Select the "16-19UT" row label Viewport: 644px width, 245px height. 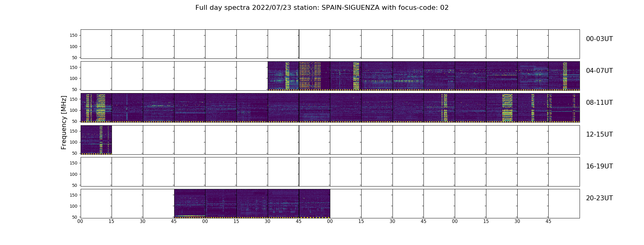(599, 166)
